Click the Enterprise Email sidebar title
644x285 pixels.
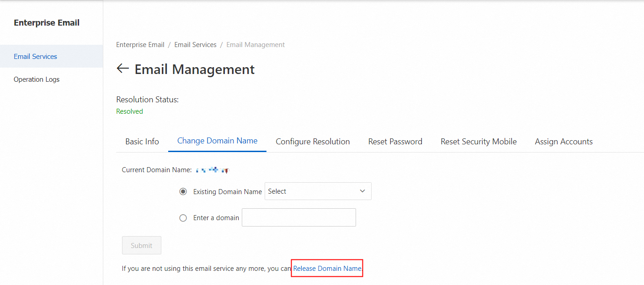[47, 23]
